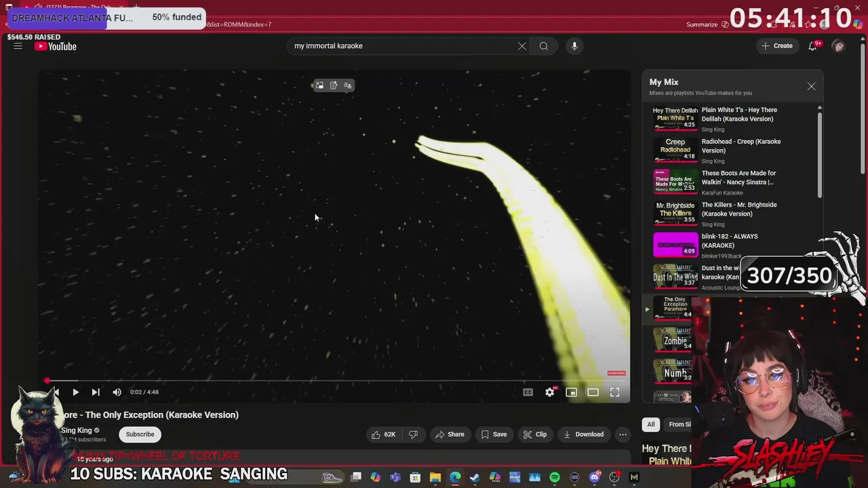Image resolution: width=868 pixels, height=488 pixels.
Task: Click the search query input field
Action: pos(403,46)
